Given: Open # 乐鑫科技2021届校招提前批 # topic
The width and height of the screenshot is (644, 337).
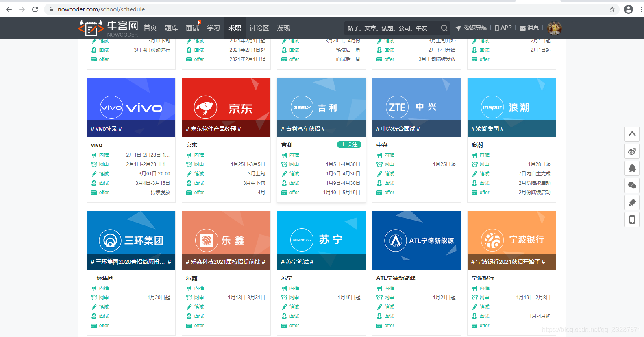Looking at the screenshot, I should coord(226,262).
